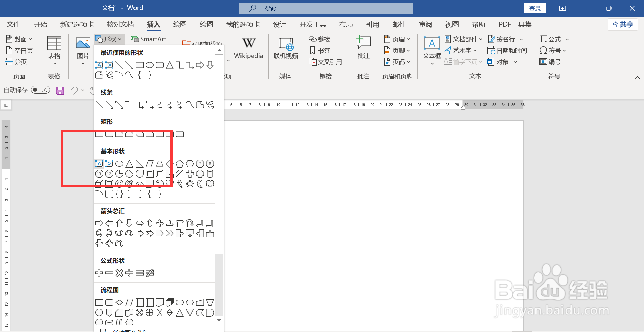
Task: Open the Header (页眉) dropdown
Action: (x=397, y=39)
